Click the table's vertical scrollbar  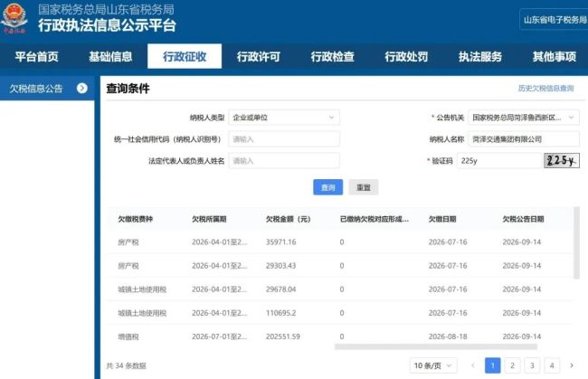tap(576, 242)
